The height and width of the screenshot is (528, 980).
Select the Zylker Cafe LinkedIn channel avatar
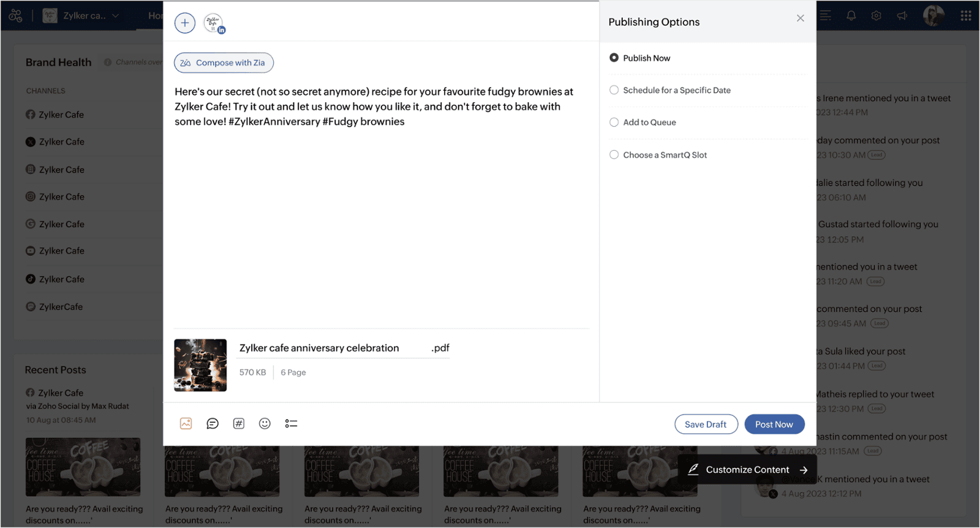click(x=214, y=23)
